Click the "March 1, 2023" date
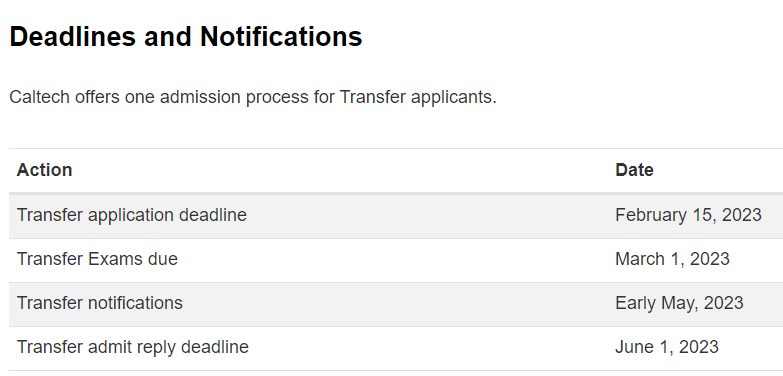This screenshot has height=376, width=783. 672,259
